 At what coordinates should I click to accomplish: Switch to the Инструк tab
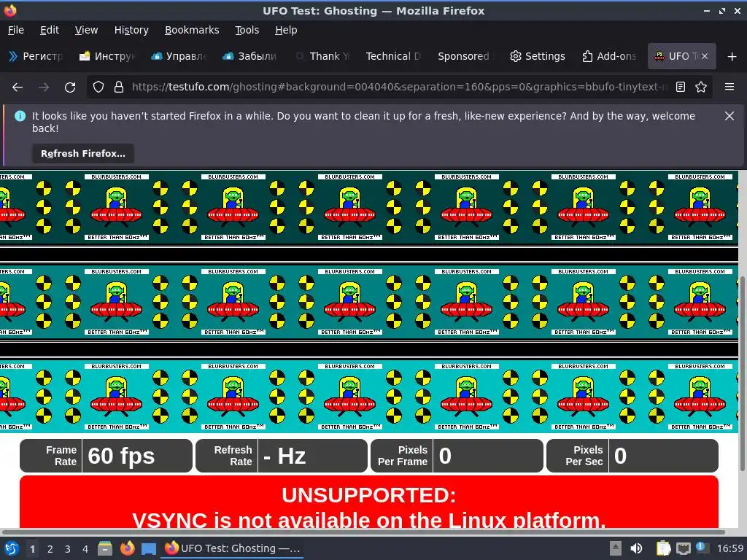[107, 56]
